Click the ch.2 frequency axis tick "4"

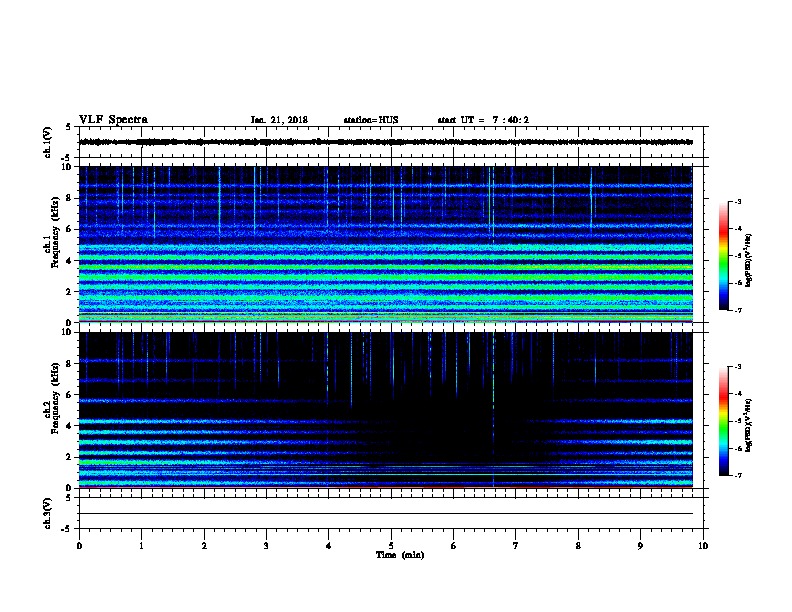point(69,426)
